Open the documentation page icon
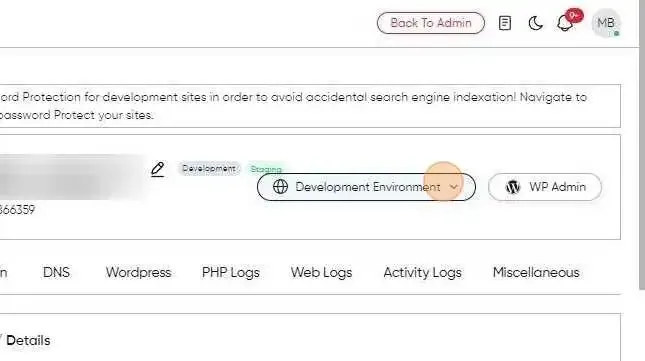This screenshot has height=361, width=645. [505, 23]
